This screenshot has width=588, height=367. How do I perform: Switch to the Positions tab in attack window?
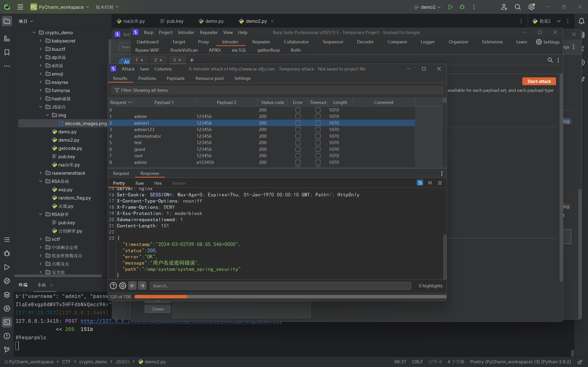147,78
